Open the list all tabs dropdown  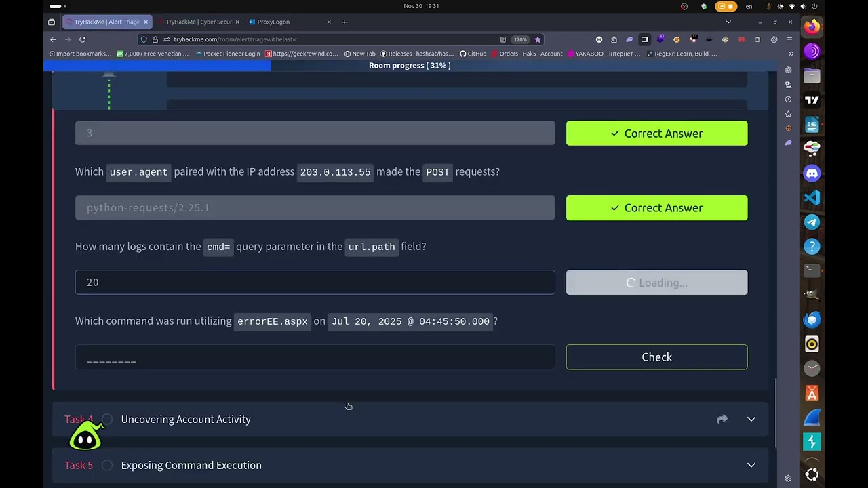[728, 22]
